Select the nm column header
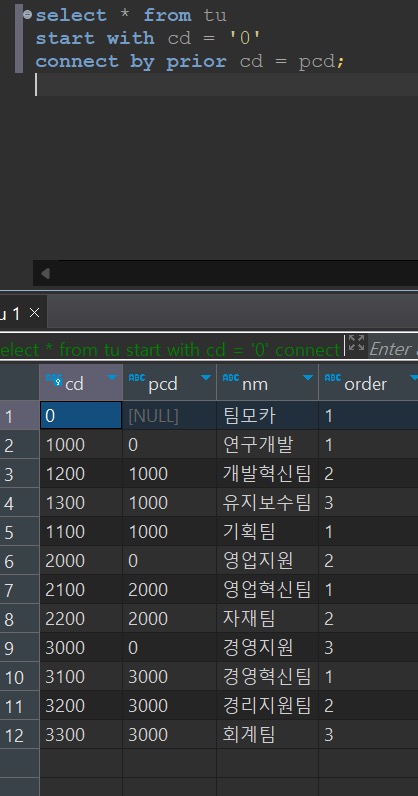Screen dimensions: 418x796 pyautogui.click(x=268, y=383)
